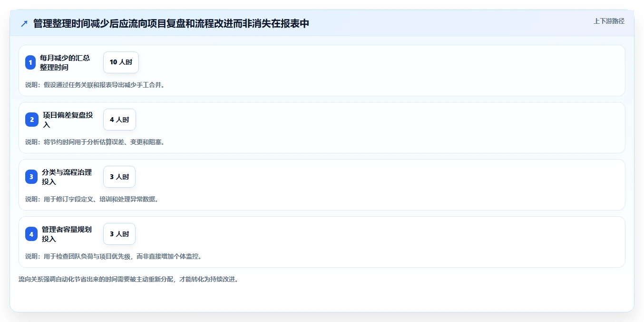
Task: Click the label 分类与流程治理投入
Action: coord(67,177)
